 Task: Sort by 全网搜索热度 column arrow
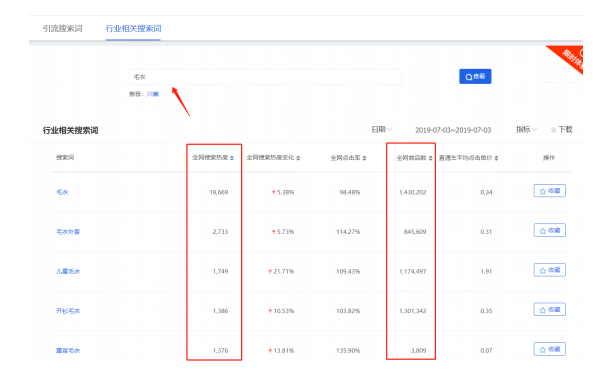click(232, 158)
